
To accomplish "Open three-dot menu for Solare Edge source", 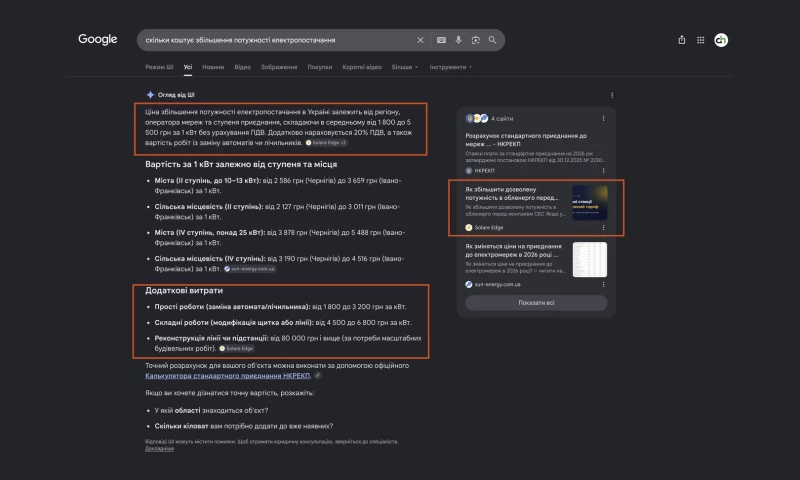I will pyautogui.click(x=603, y=228).
